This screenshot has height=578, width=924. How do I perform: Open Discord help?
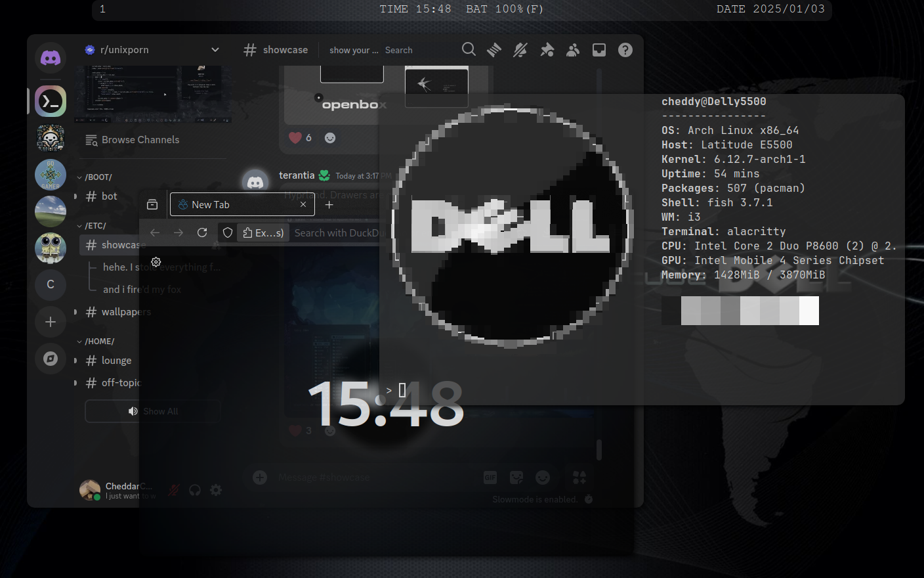pyautogui.click(x=625, y=50)
